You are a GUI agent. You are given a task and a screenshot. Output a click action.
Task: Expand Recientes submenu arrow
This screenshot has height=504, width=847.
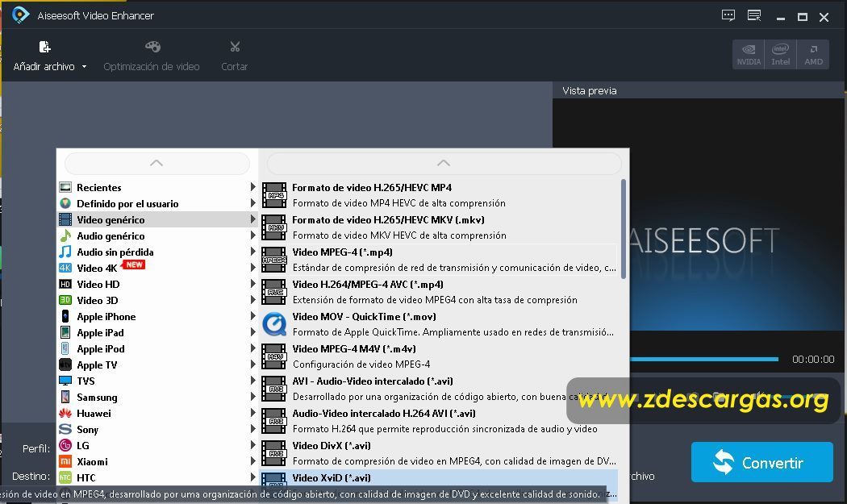coord(252,187)
